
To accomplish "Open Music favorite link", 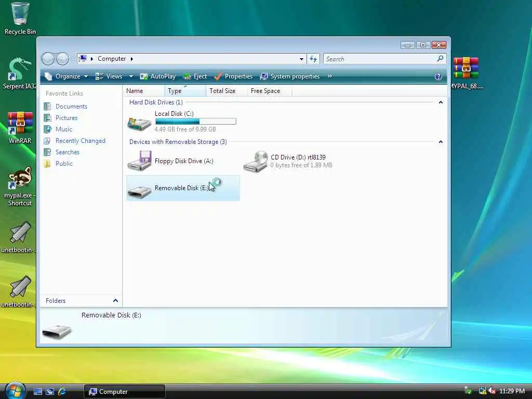I will (64, 129).
